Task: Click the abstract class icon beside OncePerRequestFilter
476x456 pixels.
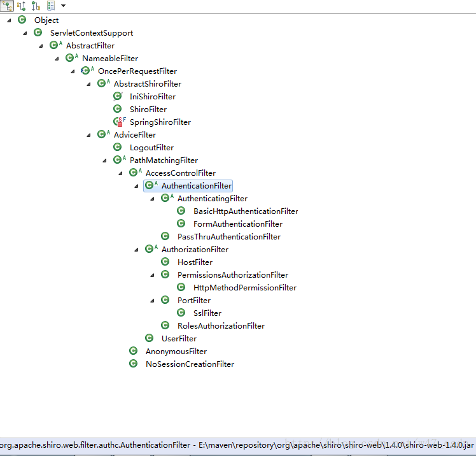Action: [x=87, y=71]
